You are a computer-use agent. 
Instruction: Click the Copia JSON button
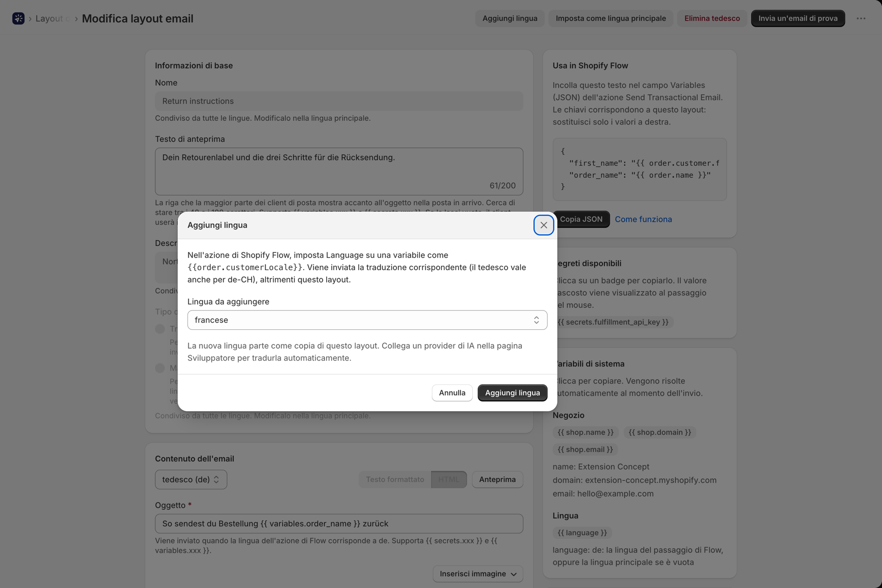(582, 220)
